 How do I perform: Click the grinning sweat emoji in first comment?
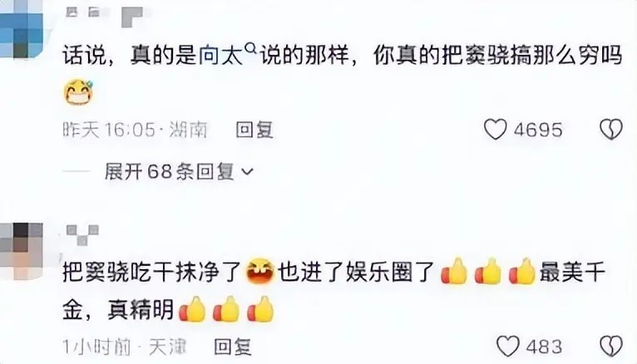[x=79, y=92]
